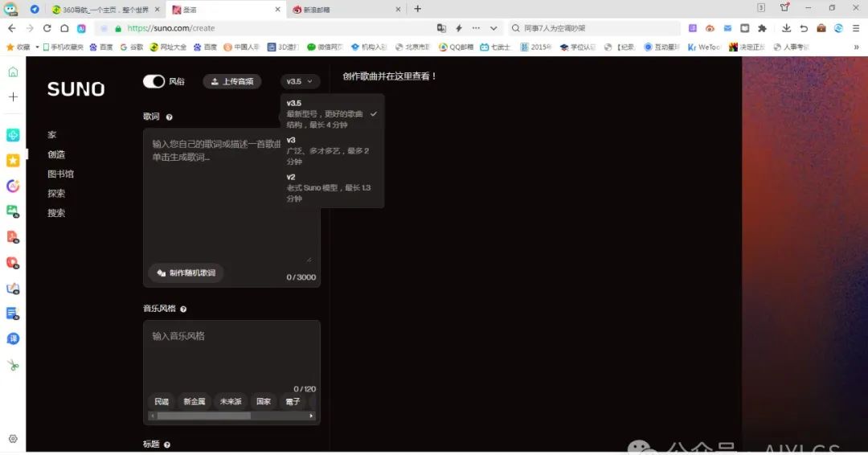Open the blue 译 translate sidebar icon

[x=13, y=338]
